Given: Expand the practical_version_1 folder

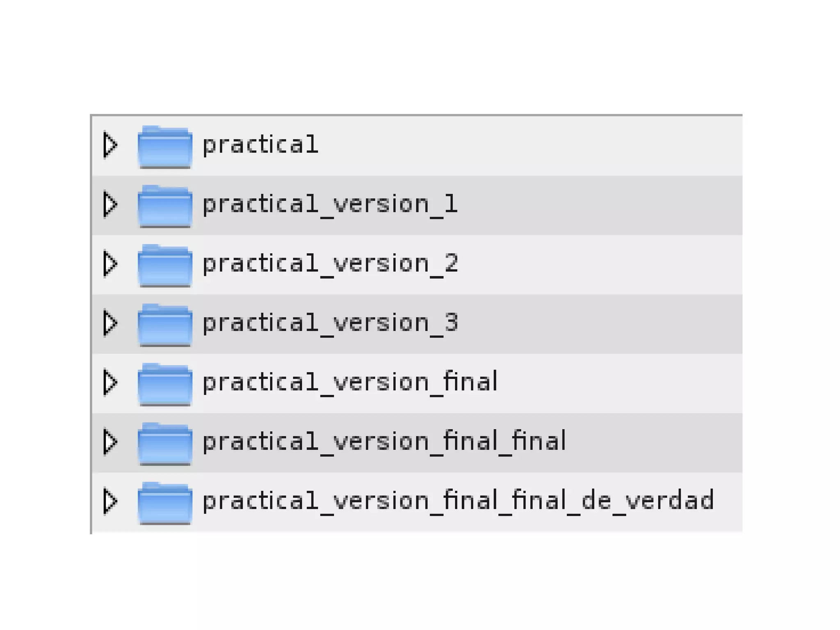Looking at the screenshot, I should click(x=110, y=204).
